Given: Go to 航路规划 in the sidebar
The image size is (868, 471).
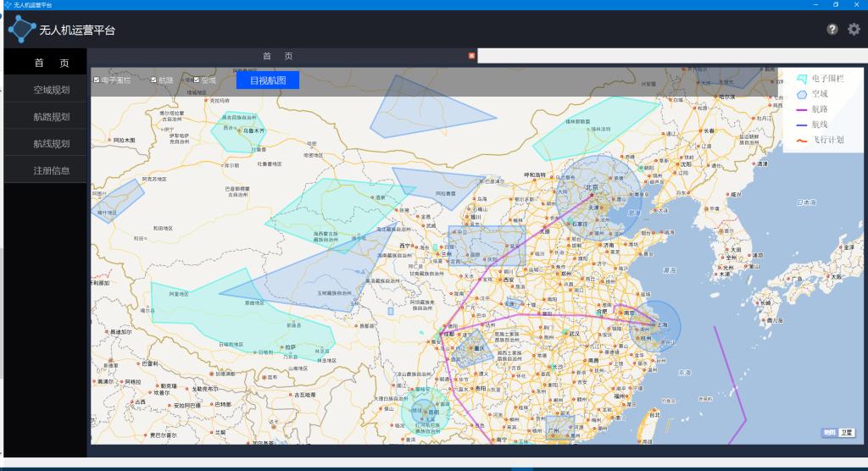Looking at the screenshot, I should [x=52, y=117].
